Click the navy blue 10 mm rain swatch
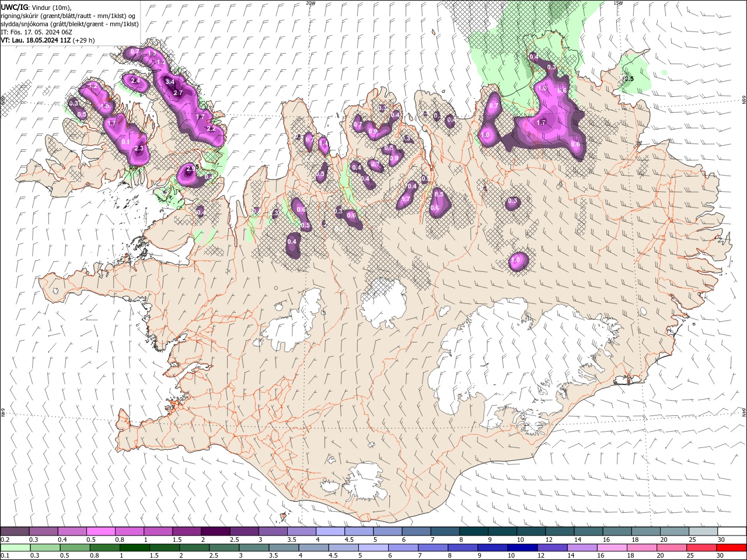The height and width of the screenshot is (560, 747). point(522,548)
